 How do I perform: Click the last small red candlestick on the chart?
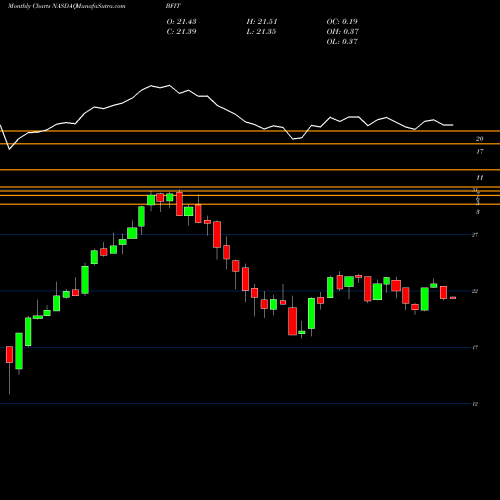point(453,298)
